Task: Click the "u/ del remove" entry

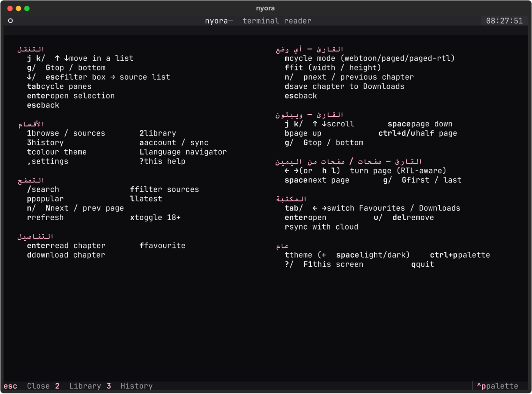Action: [x=404, y=217]
